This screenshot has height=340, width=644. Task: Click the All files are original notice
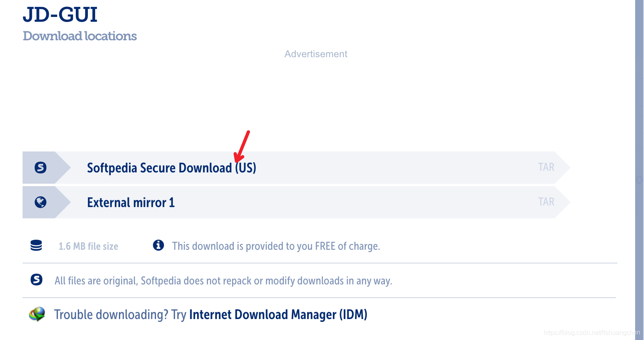point(223,281)
